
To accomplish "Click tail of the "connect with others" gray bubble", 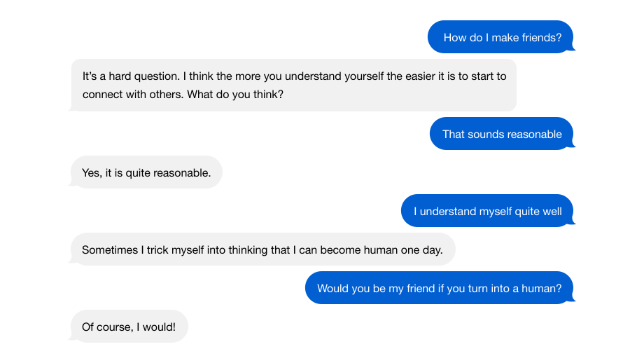I will (x=73, y=106).
